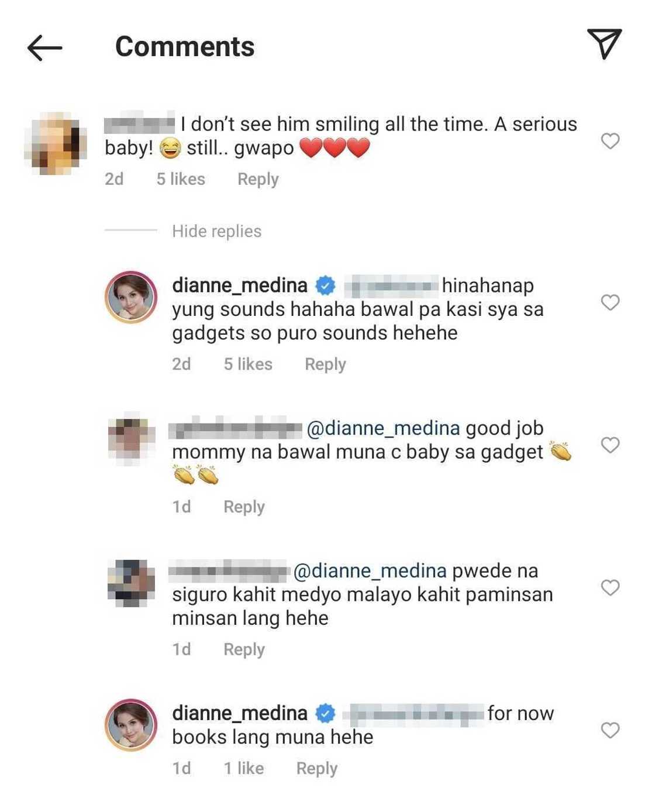Viewport: 655px width, 812px height.
Task: Open the top commenter's blurred avatar
Action: [x=56, y=143]
